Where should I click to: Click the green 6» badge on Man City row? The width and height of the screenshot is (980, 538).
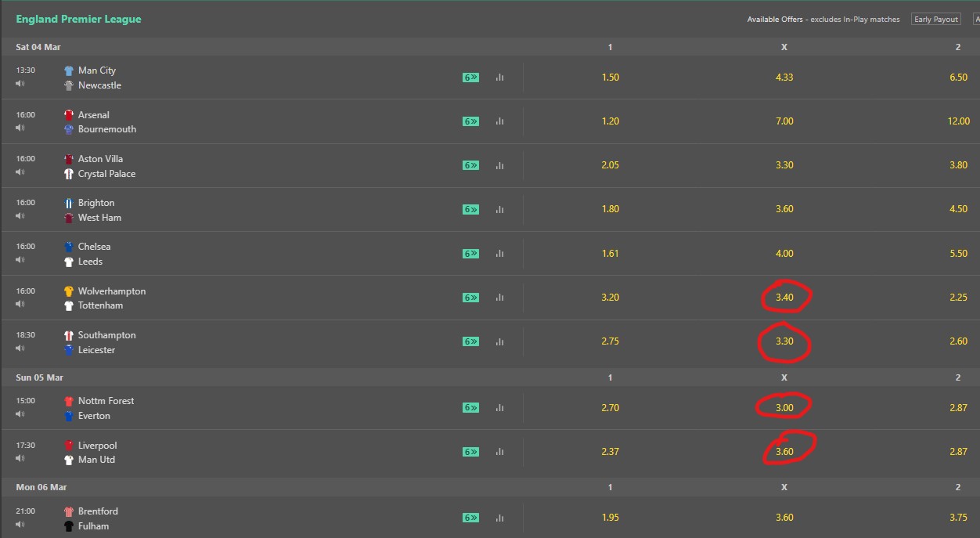[x=470, y=78]
